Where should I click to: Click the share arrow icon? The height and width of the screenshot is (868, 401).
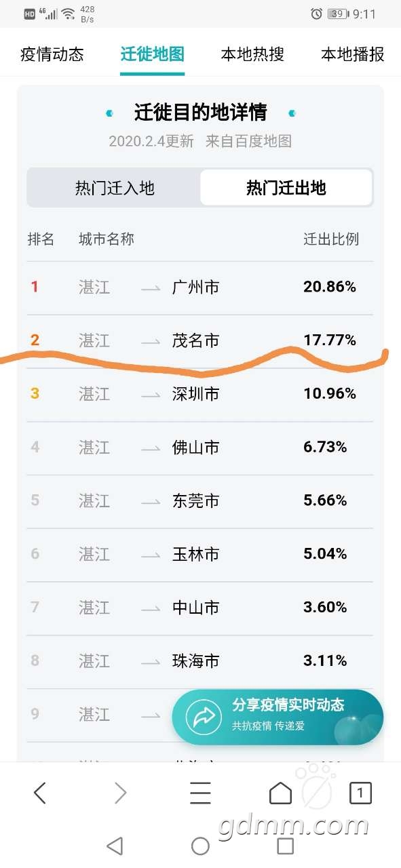204,717
